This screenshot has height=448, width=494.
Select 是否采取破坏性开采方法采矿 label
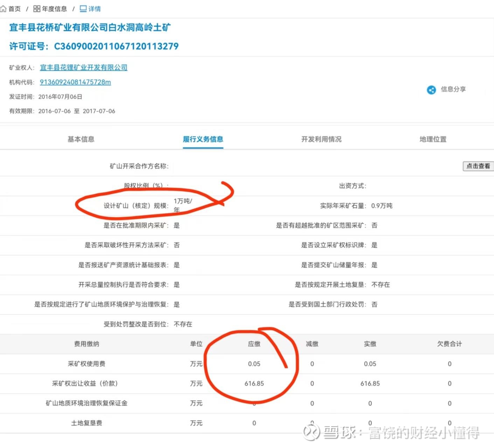126,245
